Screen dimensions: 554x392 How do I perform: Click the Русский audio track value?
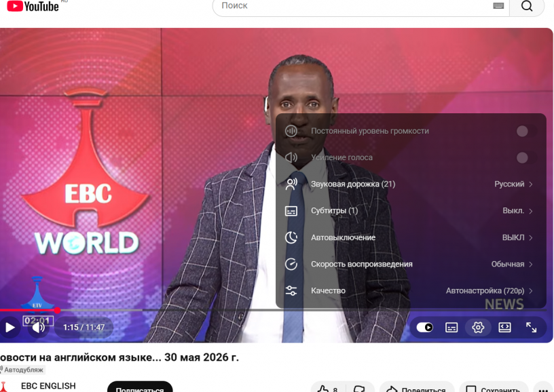click(509, 184)
